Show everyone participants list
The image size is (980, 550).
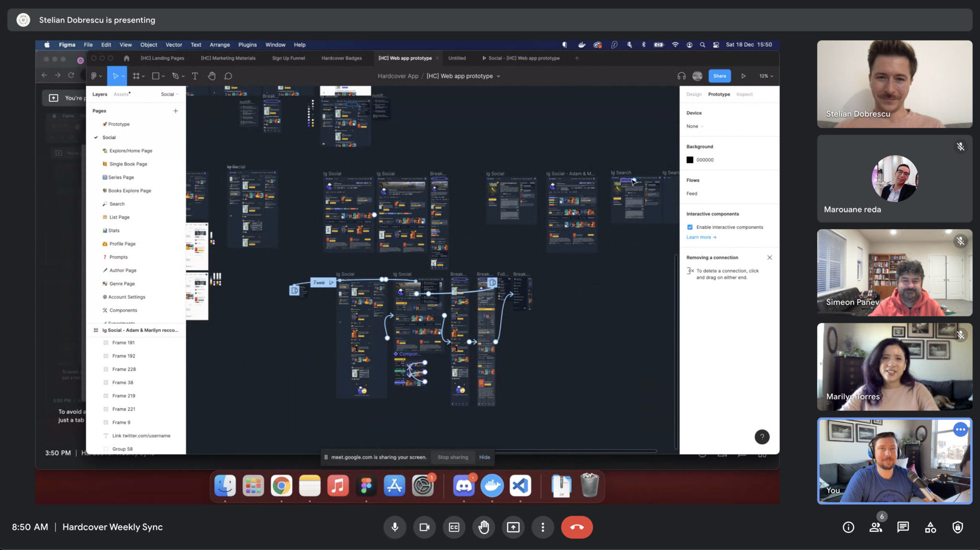tap(876, 527)
